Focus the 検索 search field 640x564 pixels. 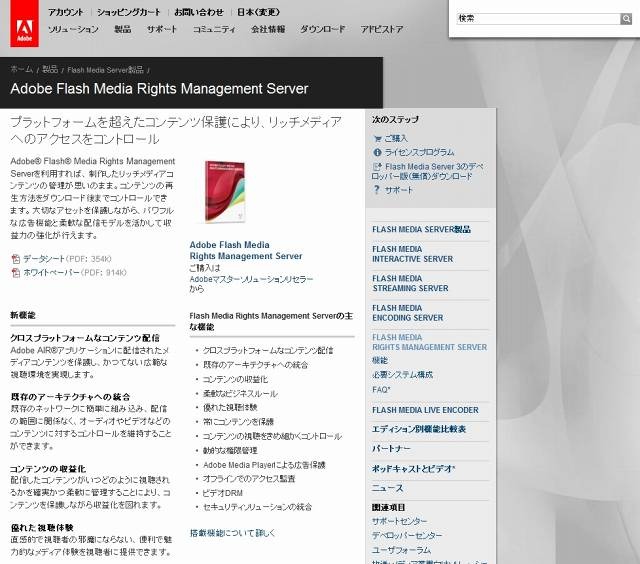(x=539, y=18)
